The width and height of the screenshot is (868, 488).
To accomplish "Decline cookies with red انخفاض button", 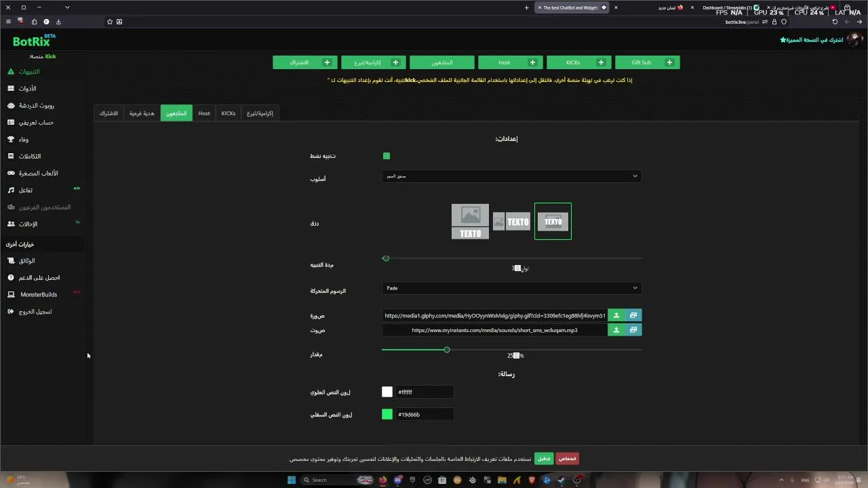I will point(568,459).
